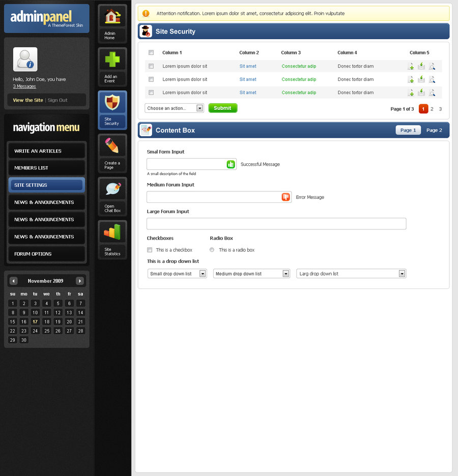Screen dimensions: 458x476
Task: Click the magnifier icon in first table row
Action: [x=432, y=66]
